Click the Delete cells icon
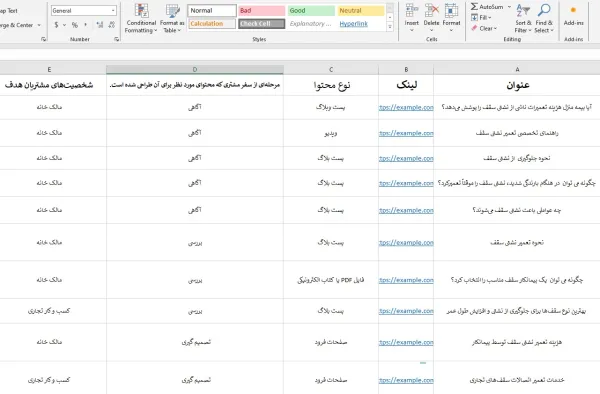 click(432, 10)
